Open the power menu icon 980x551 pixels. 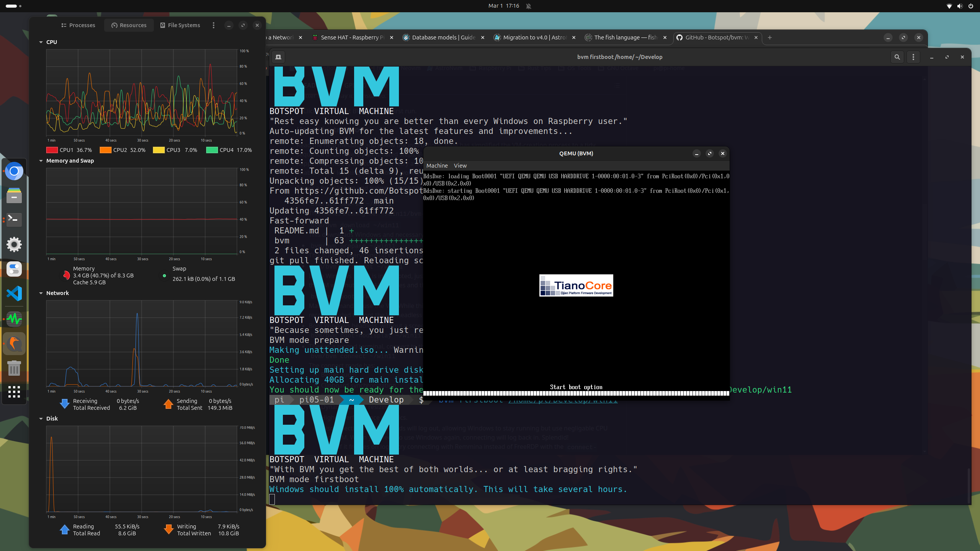click(x=970, y=6)
